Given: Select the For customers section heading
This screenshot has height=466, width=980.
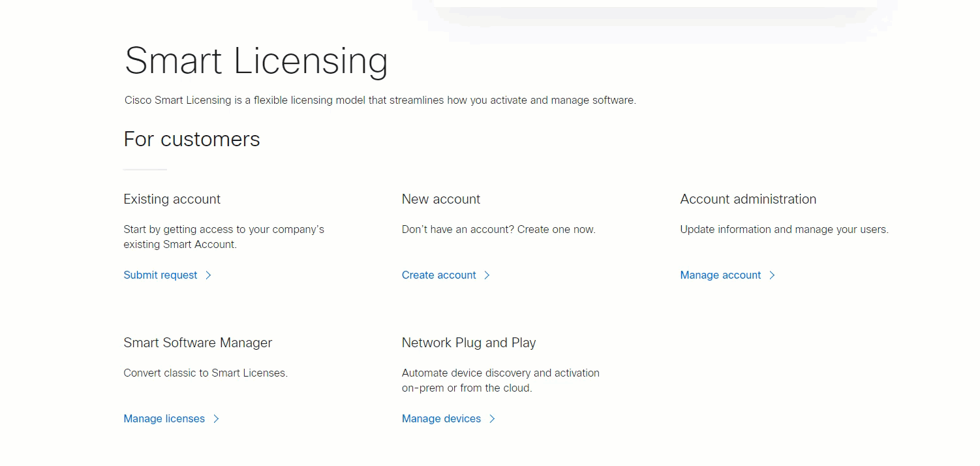Looking at the screenshot, I should pyautogui.click(x=192, y=139).
